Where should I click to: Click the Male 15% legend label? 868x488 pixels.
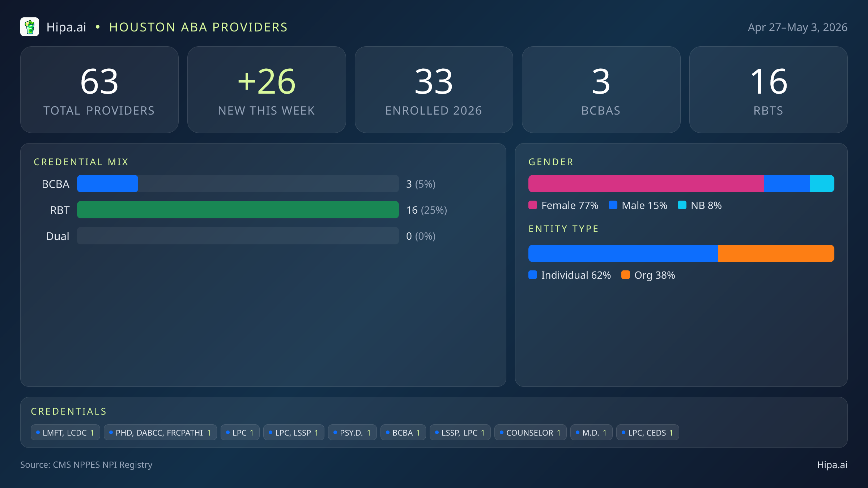(x=644, y=206)
